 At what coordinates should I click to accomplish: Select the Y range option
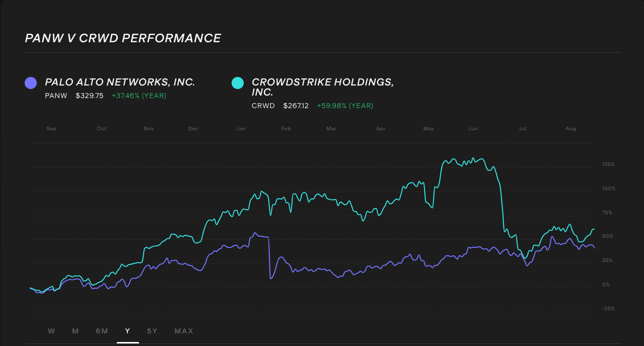[127, 331]
